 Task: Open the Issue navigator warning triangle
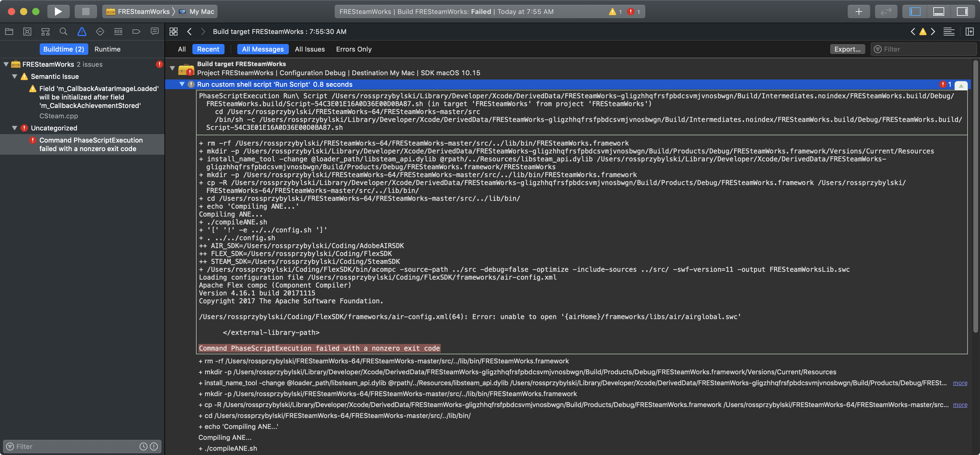click(82, 32)
